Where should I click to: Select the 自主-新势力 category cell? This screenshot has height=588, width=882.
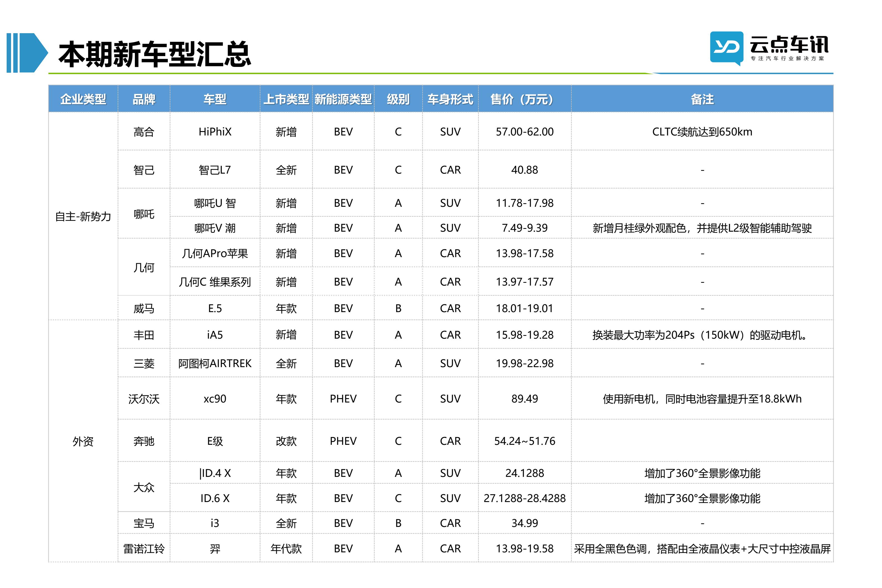point(83,216)
